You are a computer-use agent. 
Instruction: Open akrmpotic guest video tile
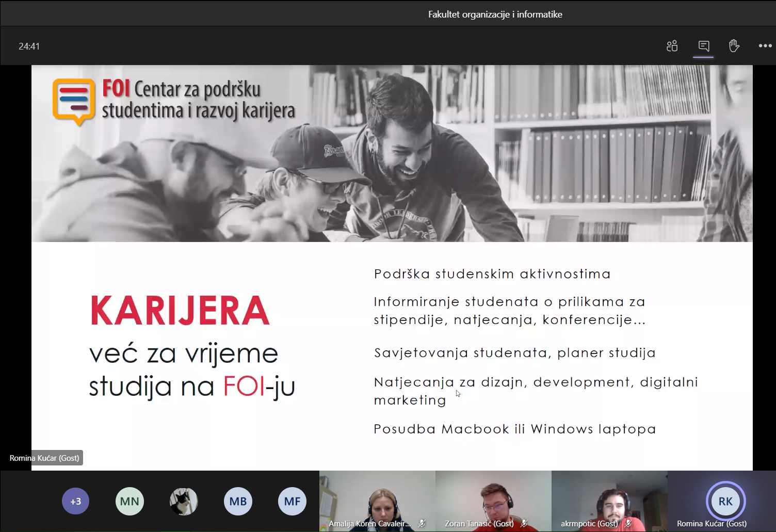(609, 501)
